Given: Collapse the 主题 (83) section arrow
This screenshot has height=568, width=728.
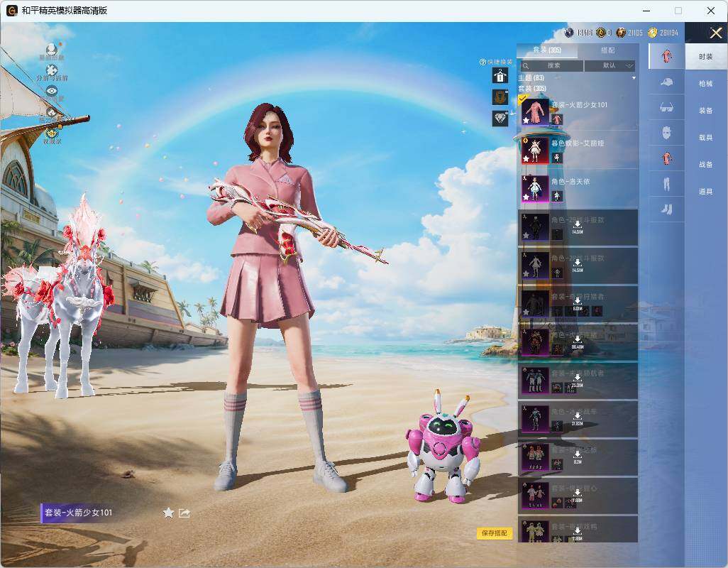Looking at the screenshot, I should 634,78.
